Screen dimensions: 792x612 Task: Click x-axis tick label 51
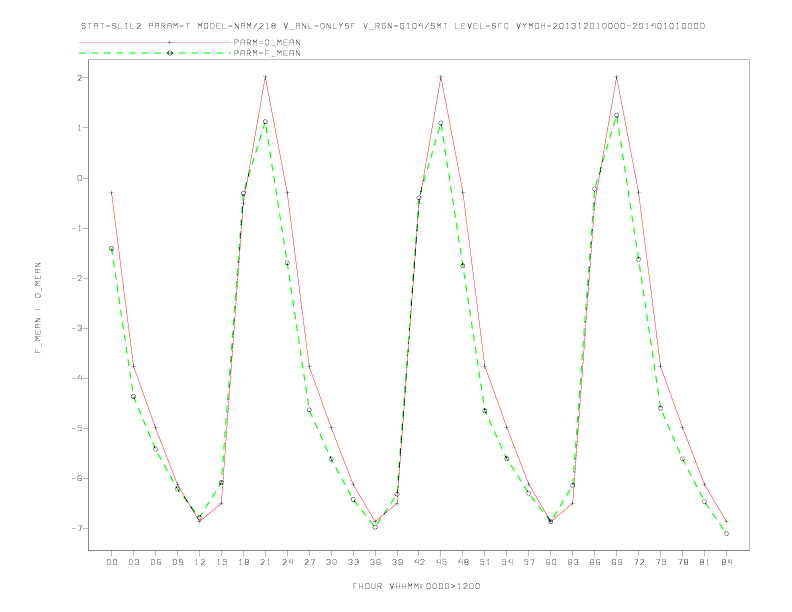[485, 562]
